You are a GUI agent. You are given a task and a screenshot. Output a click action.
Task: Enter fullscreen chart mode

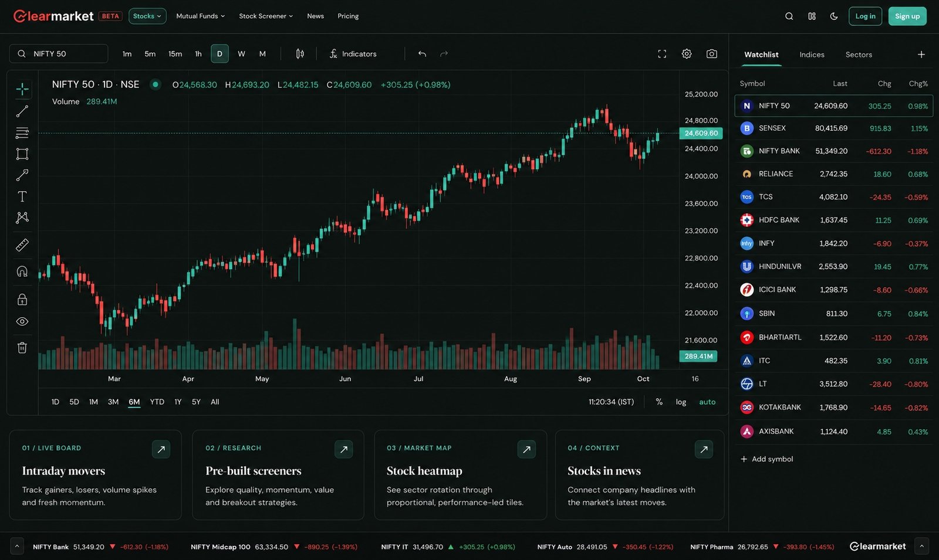662,54
